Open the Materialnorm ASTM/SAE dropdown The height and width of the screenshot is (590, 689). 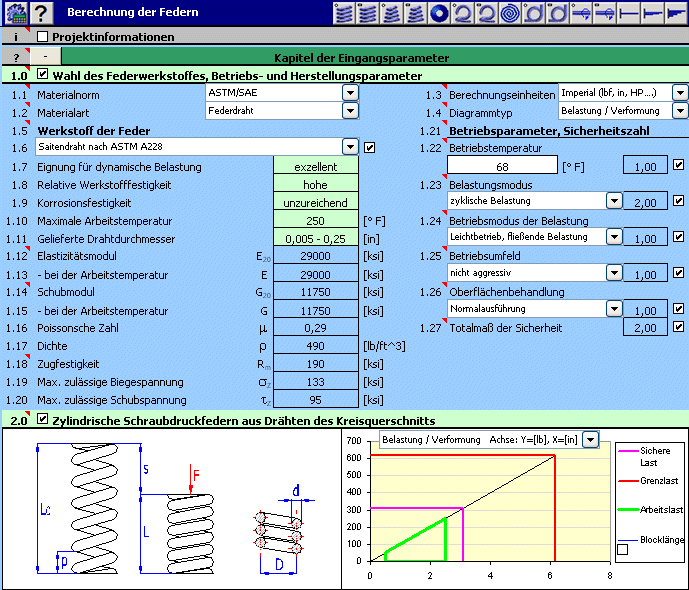point(350,93)
